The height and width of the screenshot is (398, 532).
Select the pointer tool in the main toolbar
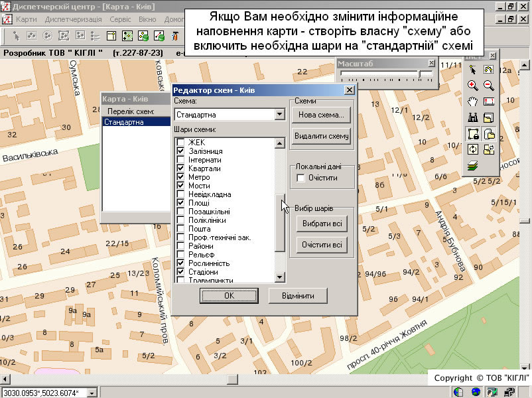click(x=16, y=36)
